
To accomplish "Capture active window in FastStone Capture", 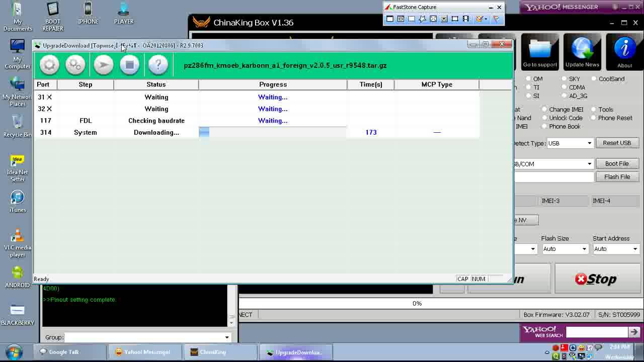I will coord(390,19).
